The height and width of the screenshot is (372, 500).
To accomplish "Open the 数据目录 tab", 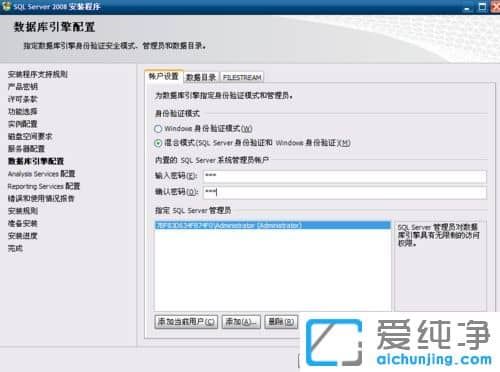I will tap(201, 77).
